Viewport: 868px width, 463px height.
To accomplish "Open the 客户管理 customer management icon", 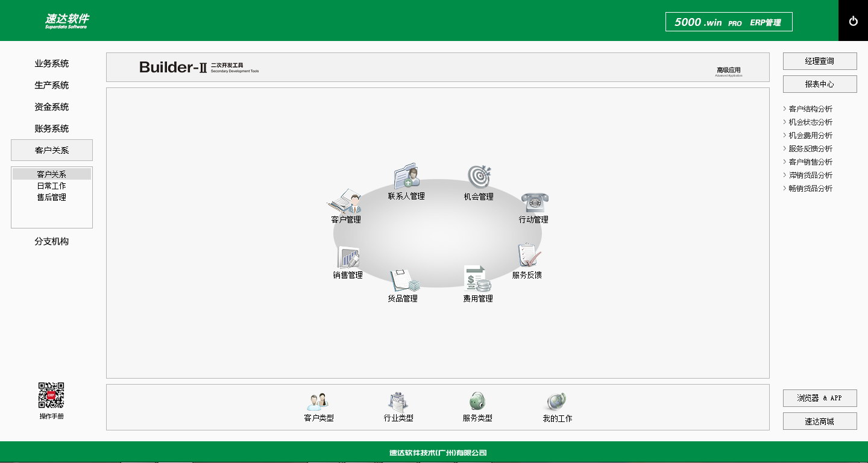I will (x=346, y=202).
